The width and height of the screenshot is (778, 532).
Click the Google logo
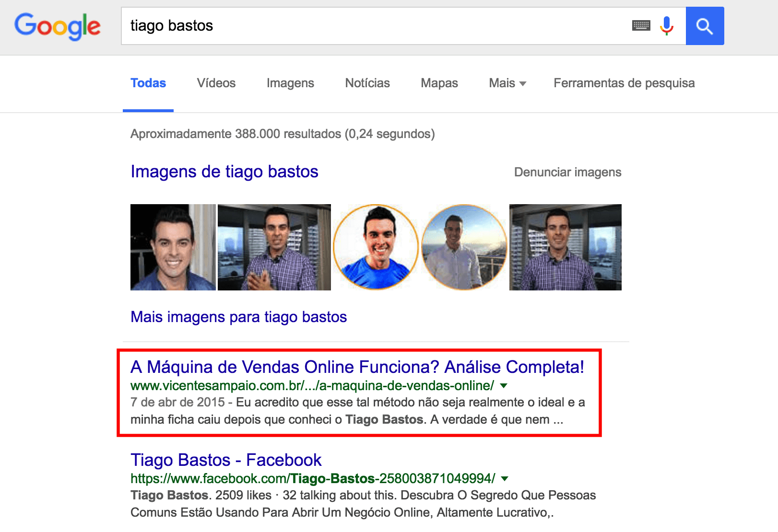click(x=58, y=26)
